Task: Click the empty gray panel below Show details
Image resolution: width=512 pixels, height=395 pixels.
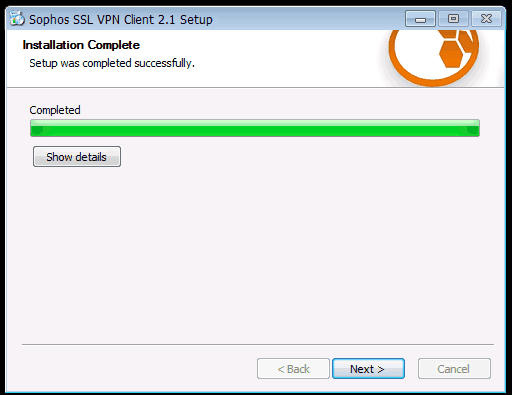Action: tap(256, 253)
